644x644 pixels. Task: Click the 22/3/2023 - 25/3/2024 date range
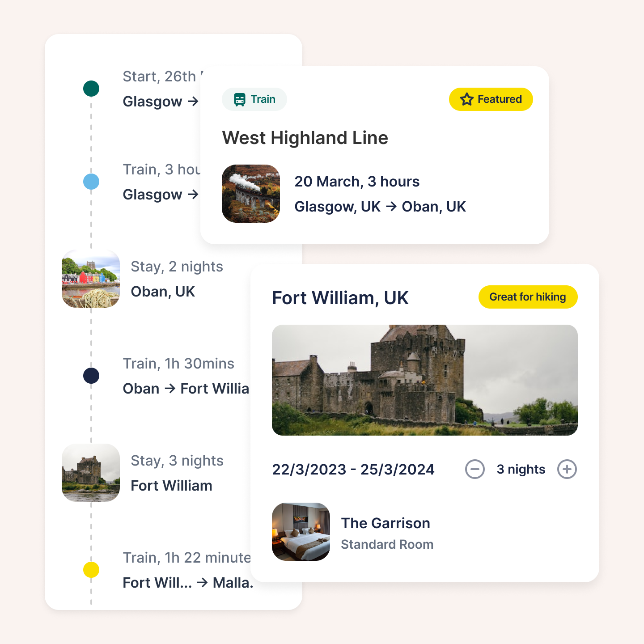(x=353, y=470)
